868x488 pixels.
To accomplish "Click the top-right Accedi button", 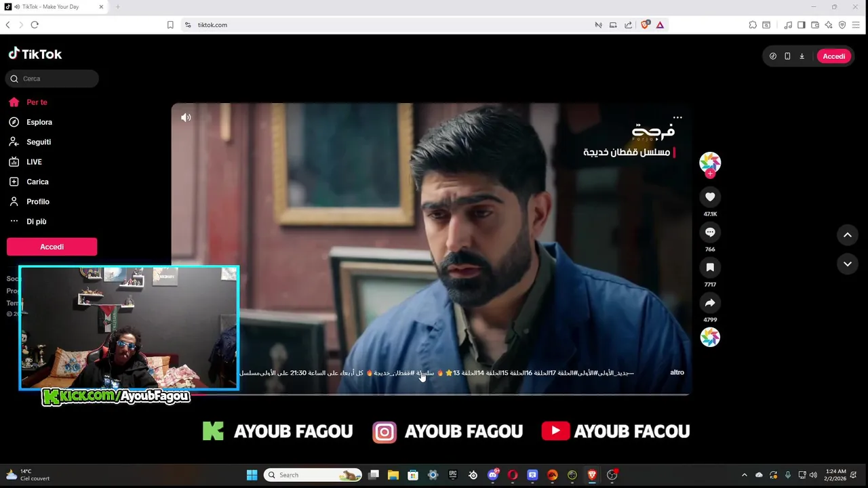I will point(833,56).
